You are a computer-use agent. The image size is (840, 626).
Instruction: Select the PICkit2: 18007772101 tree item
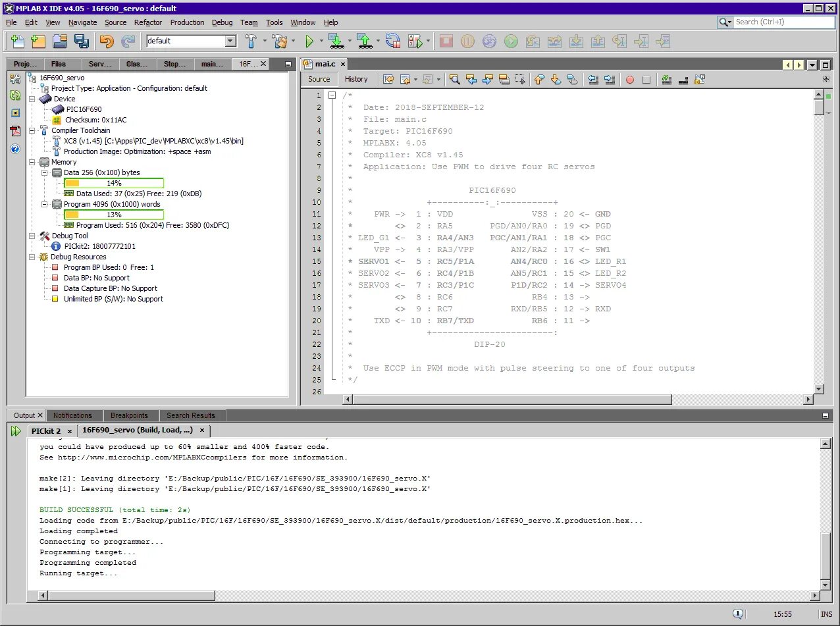94,246
